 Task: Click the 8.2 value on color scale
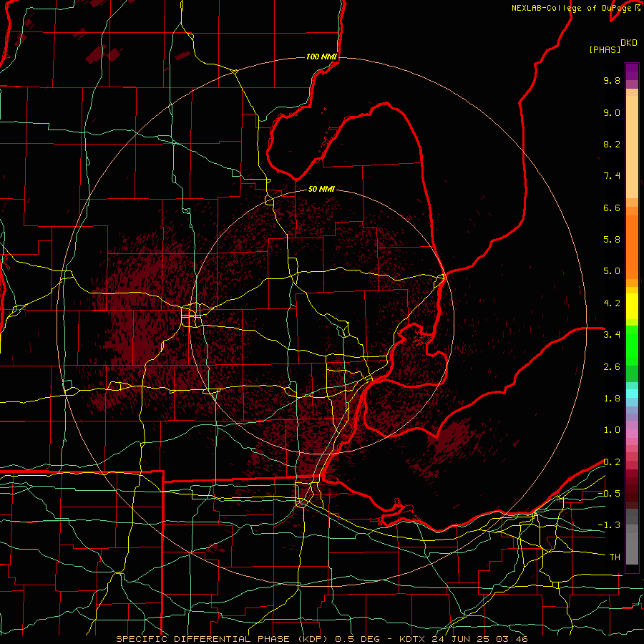(x=612, y=144)
